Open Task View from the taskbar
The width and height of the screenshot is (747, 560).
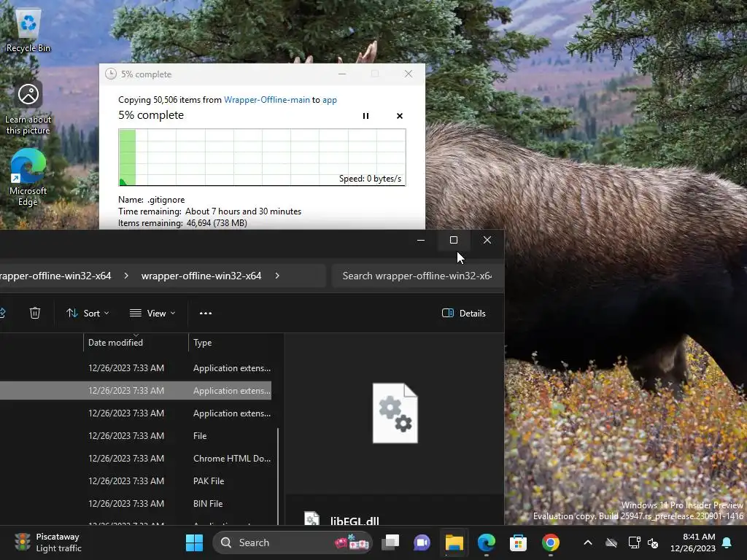[x=390, y=542]
